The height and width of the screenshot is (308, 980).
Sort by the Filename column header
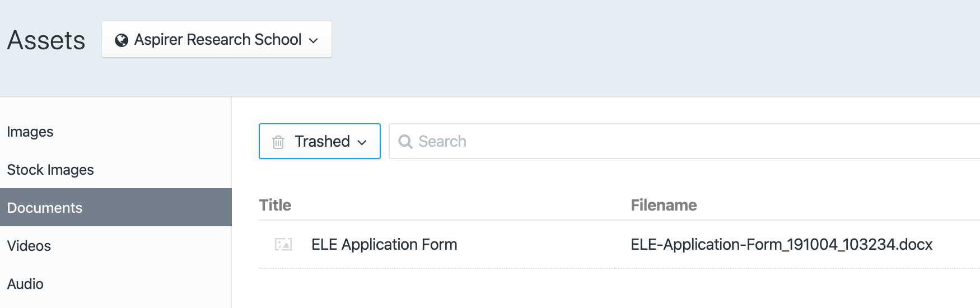[664, 205]
